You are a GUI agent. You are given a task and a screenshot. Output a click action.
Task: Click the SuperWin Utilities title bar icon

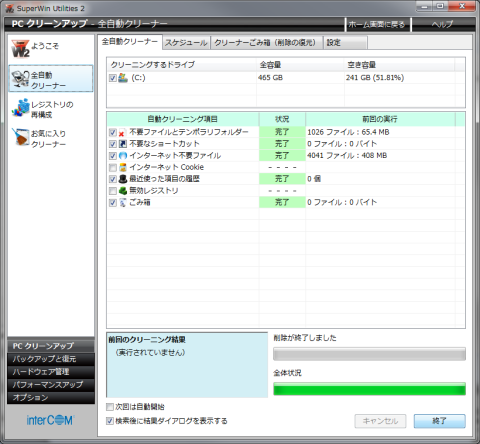tap(10, 8)
